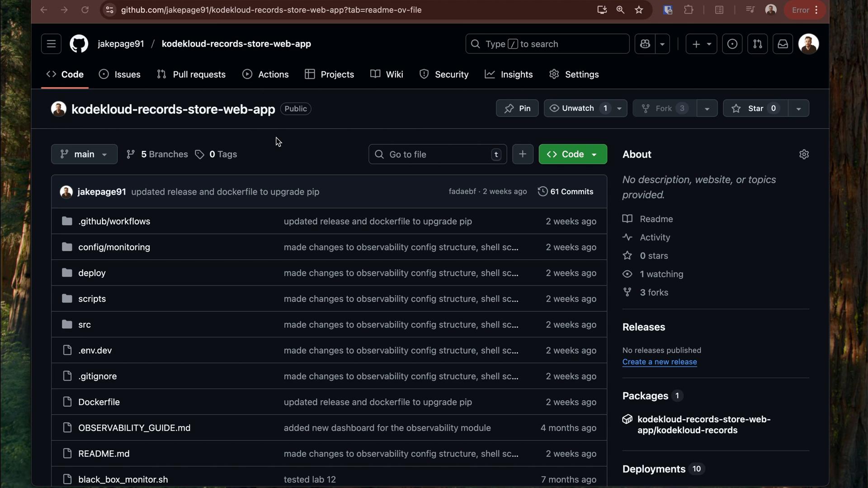Open the Actions tab
The image size is (868, 488).
pos(266,75)
